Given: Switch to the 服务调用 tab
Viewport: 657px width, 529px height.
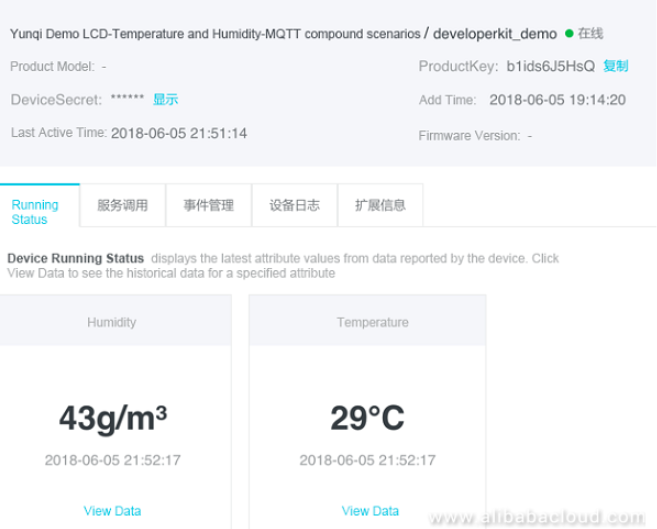Looking at the screenshot, I should pos(123,205).
